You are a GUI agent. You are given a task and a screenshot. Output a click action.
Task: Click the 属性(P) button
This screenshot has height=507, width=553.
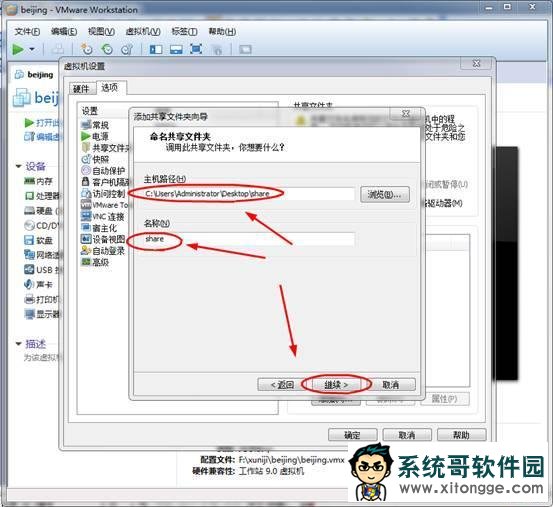(445, 399)
